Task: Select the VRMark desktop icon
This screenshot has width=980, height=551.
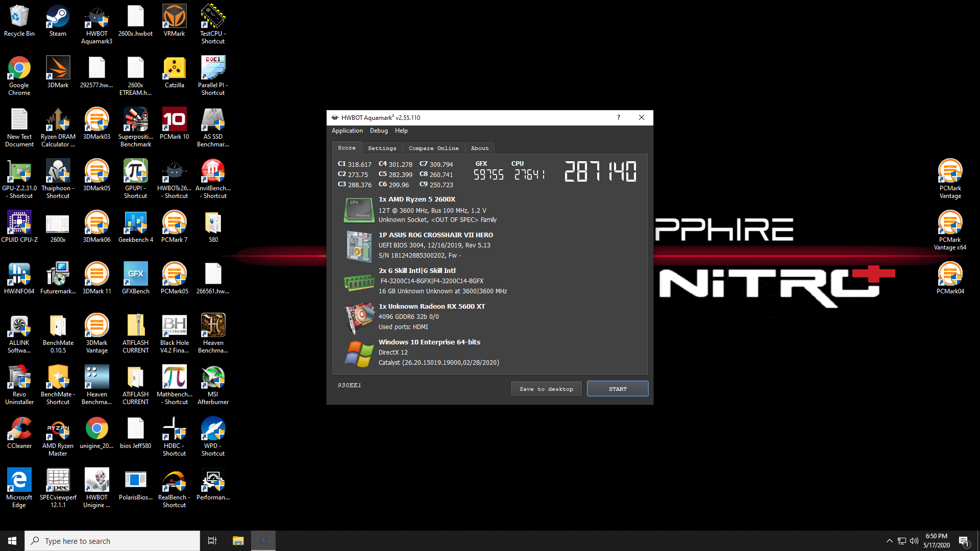Action: point(175,21)
